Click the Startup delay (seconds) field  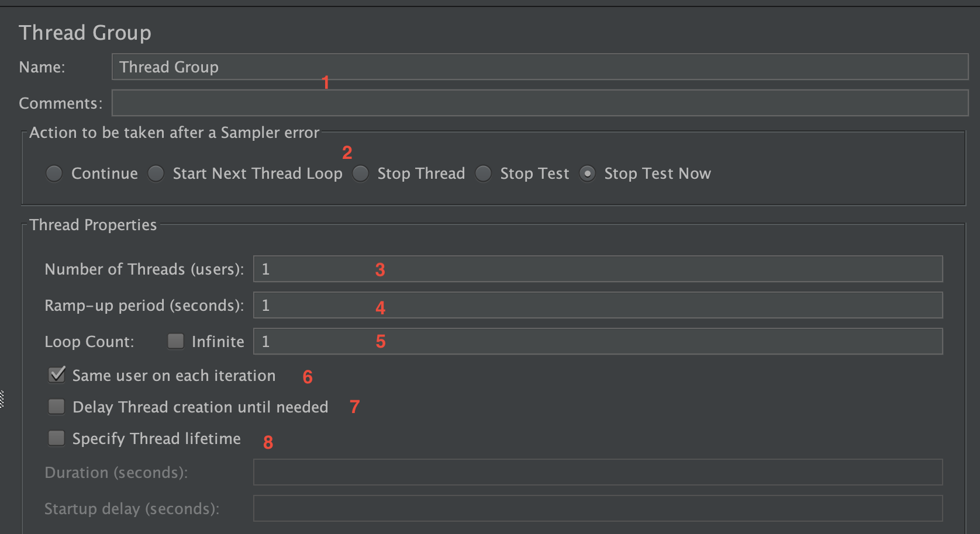pyautogui.click(x=597, y=508)
